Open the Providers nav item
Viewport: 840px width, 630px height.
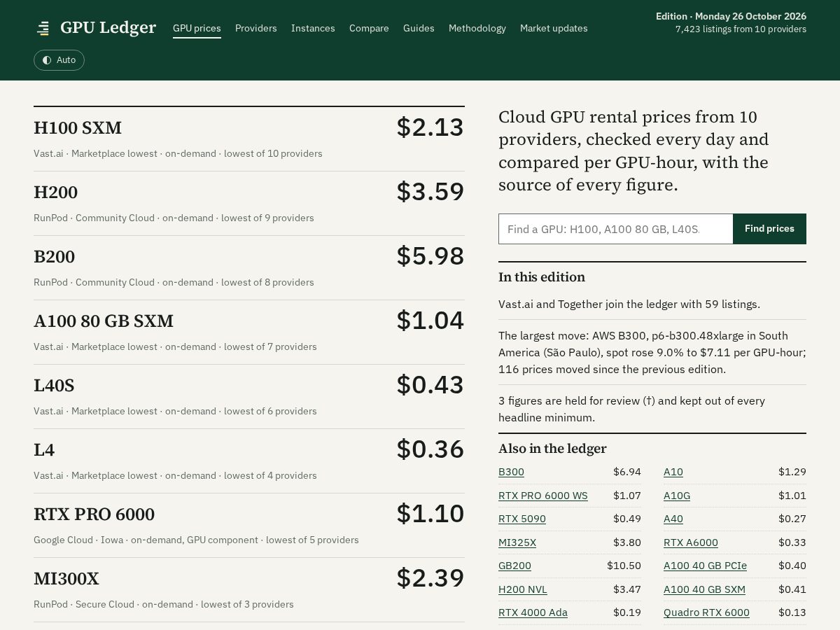pyautogui.click(x=256, y=28)
